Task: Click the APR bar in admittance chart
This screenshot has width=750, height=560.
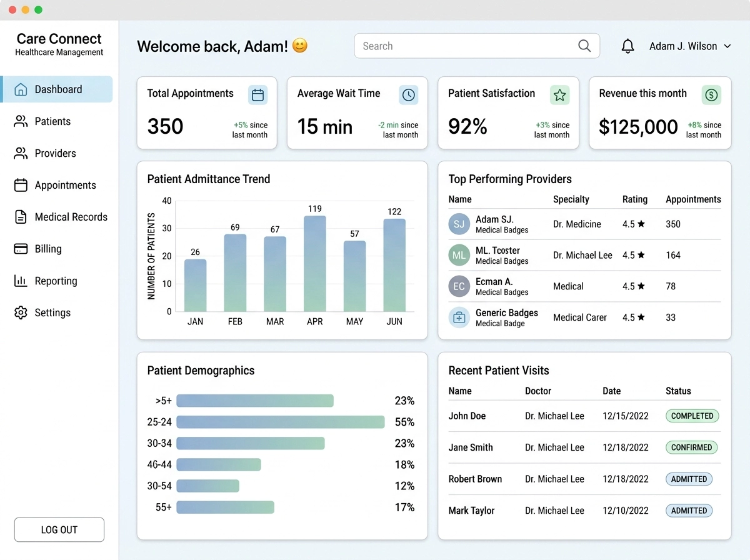Action: tap(315, 264)
